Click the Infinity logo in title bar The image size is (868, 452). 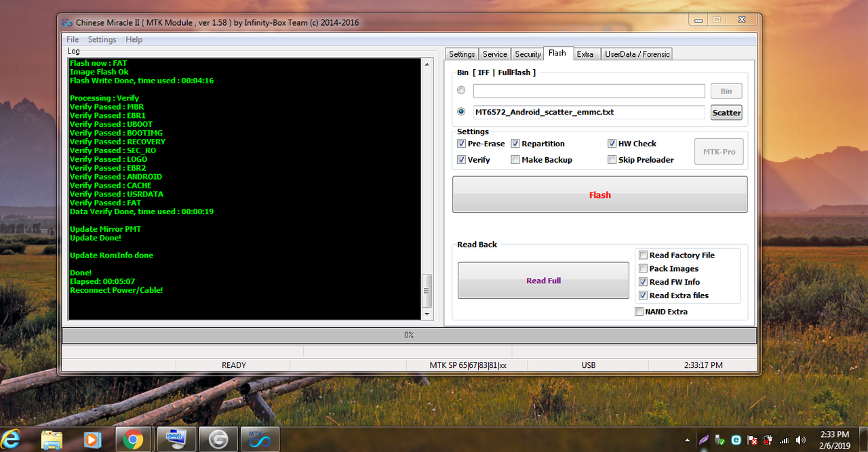pyautogui.click(x=66, y=22)
